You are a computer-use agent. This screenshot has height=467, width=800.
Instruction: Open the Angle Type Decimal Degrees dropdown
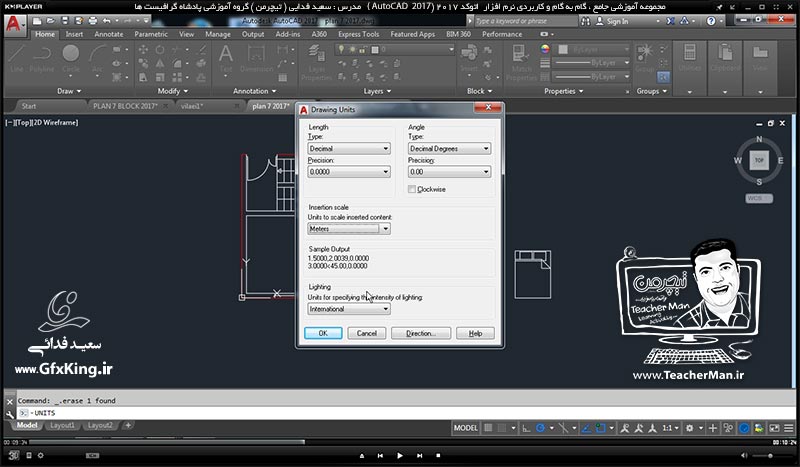[x=449, y=149]
